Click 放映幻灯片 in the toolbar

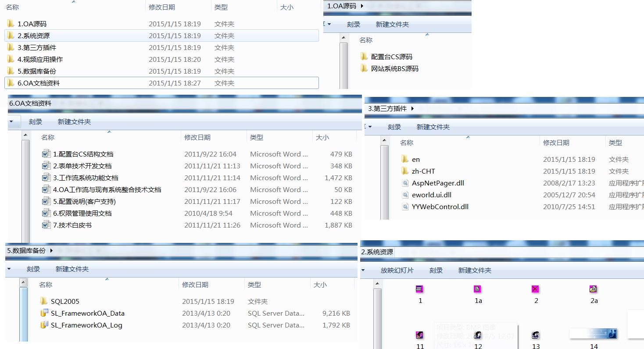click(397, 271)
